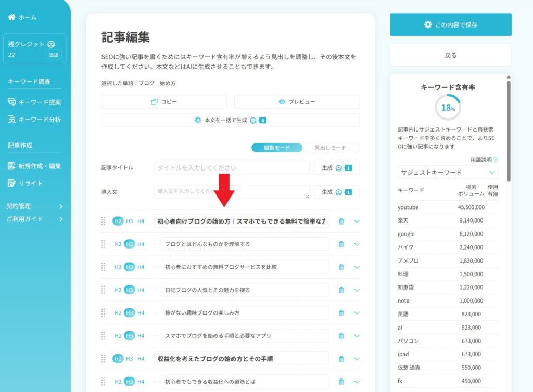533x392 pixels.
Task: Open the サジェストキーワード dropdown
Action: pyautogui.click(x=449, y=172)
